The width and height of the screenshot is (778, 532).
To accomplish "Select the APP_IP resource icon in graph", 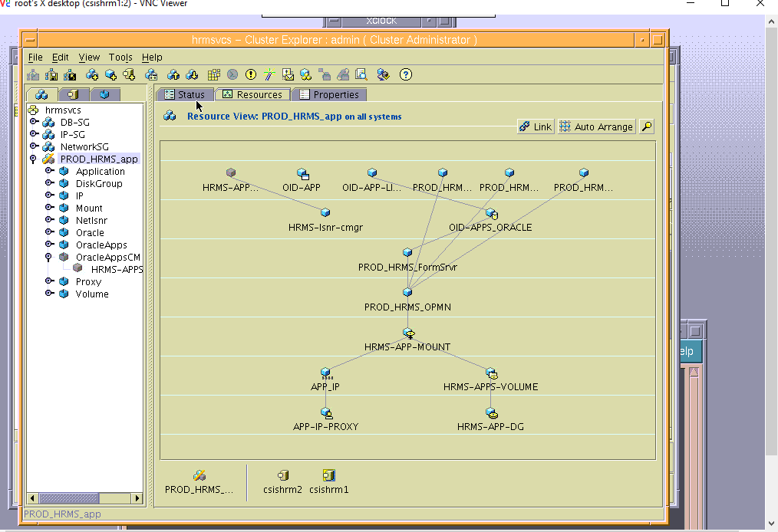I will tap(325, 373).
